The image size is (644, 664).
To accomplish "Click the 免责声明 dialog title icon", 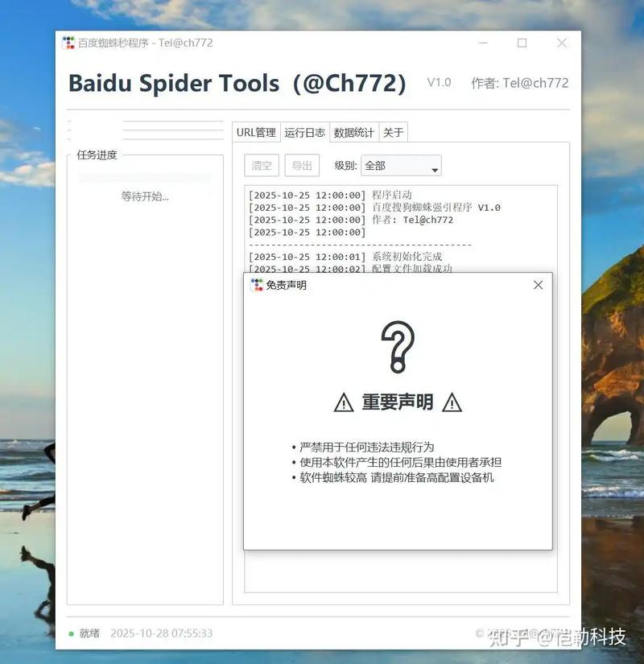I will (x=257, y=285).
